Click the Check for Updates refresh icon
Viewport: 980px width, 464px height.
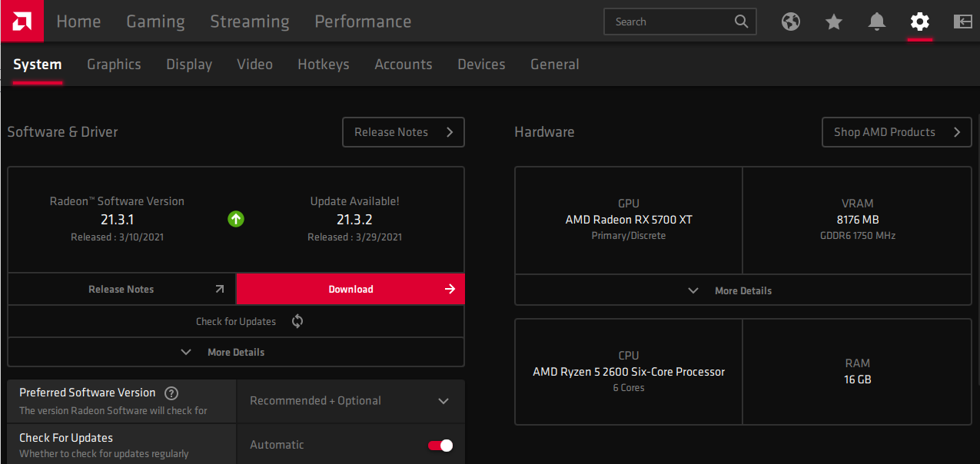(297, 321)
